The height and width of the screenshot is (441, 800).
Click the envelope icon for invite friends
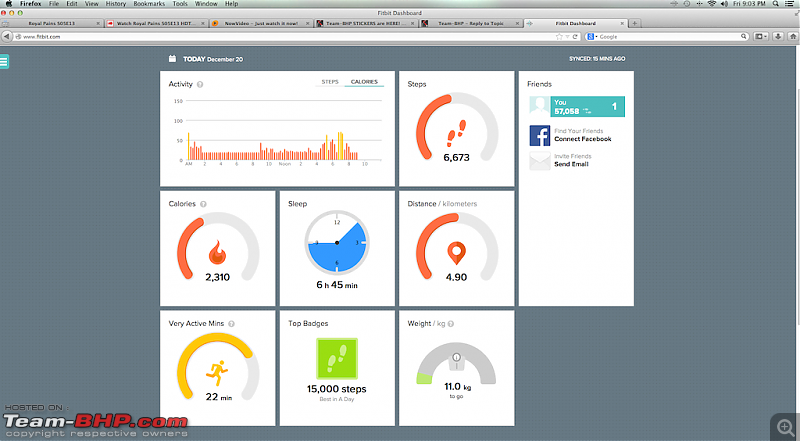540,161
